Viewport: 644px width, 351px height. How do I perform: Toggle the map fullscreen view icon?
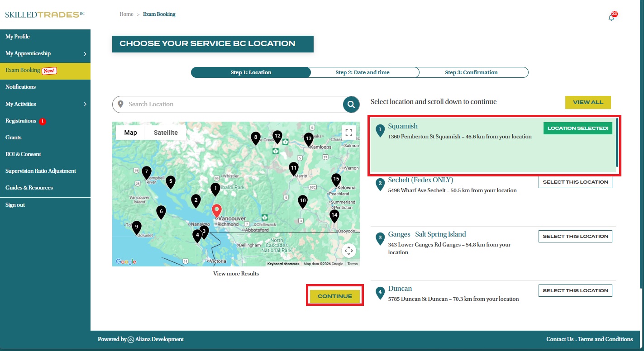(x=348, y=133)
